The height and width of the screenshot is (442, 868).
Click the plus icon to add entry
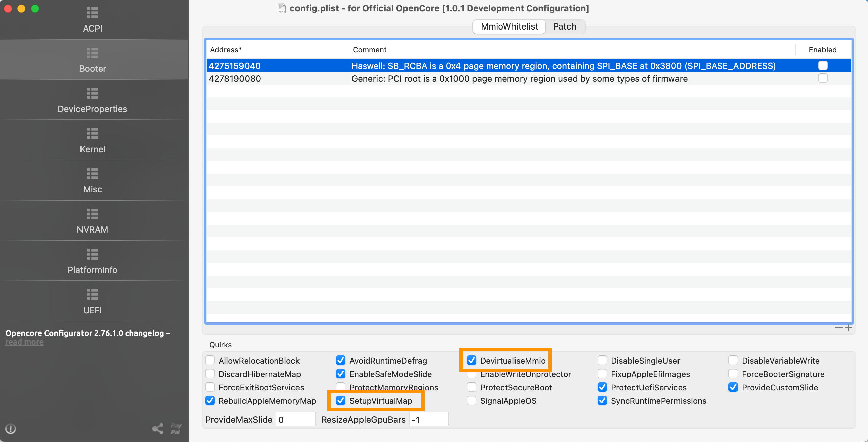point(848,327)
